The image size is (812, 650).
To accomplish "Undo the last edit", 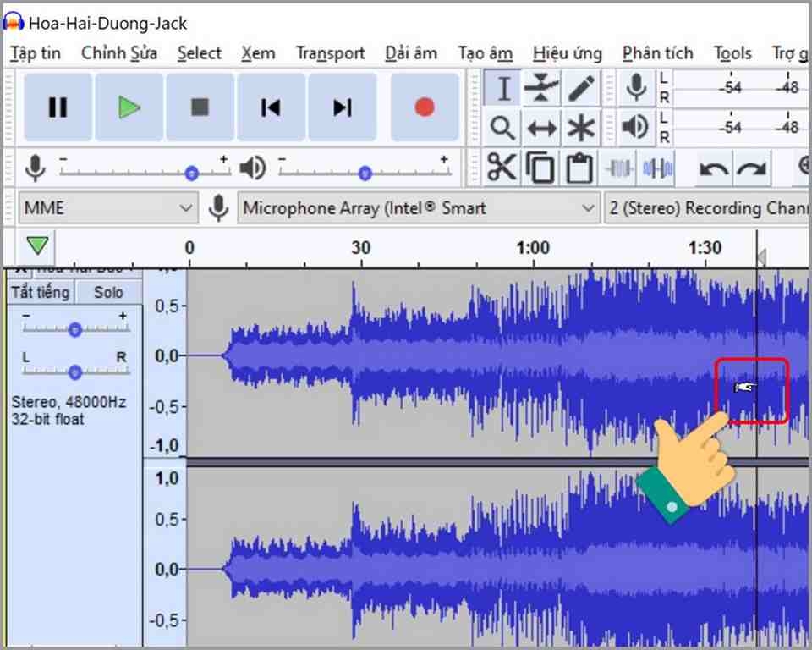I will [711, 168].
